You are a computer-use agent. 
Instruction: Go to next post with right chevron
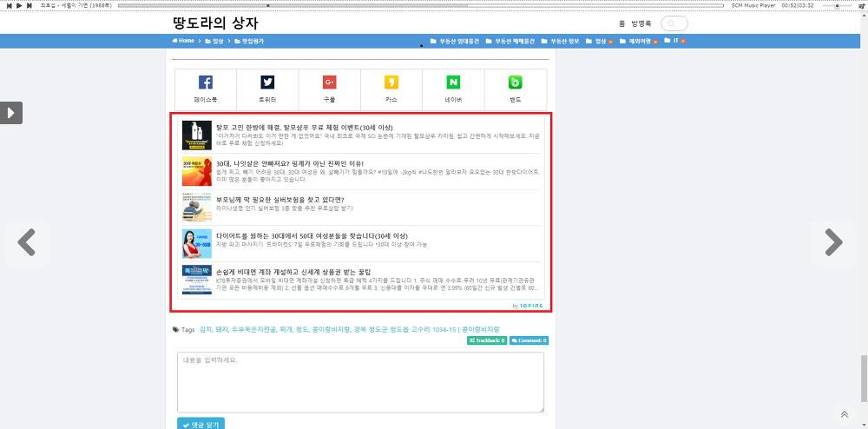833,242
